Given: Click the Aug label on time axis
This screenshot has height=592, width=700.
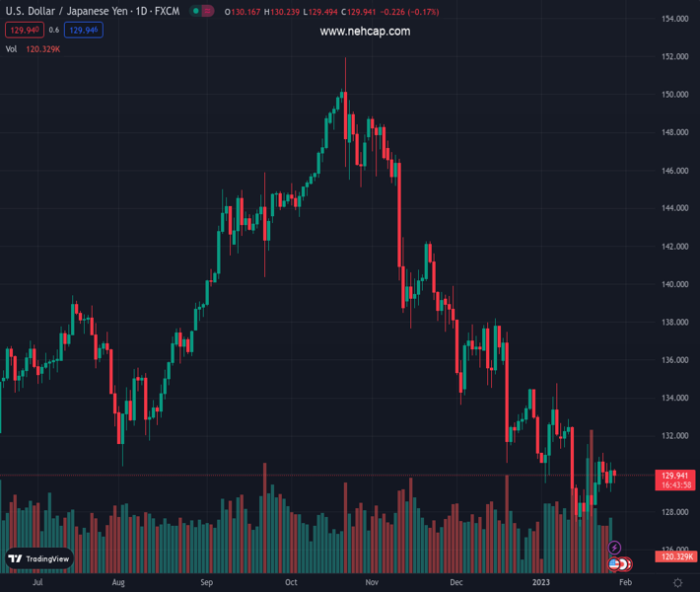Looking at the screenshot, I should (118, 582).
